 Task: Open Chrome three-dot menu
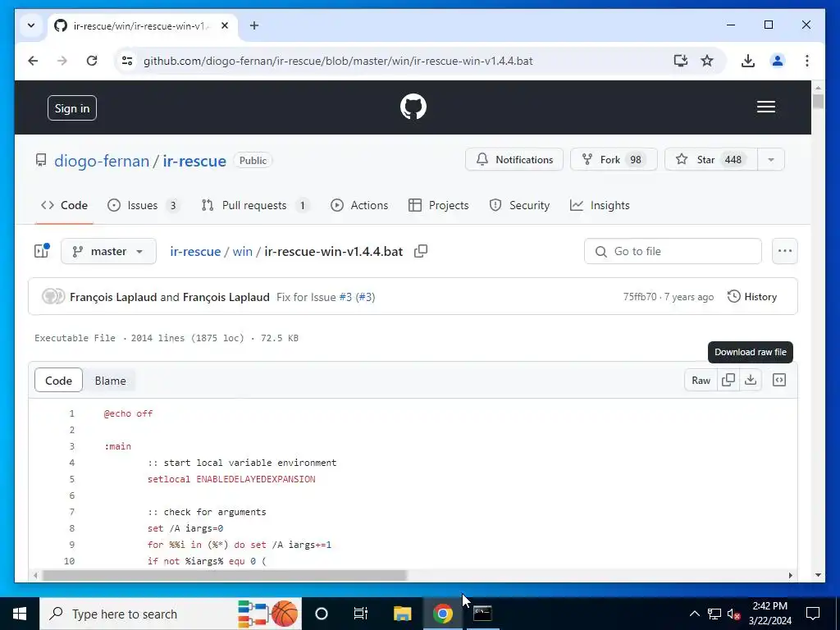point(807,61)
